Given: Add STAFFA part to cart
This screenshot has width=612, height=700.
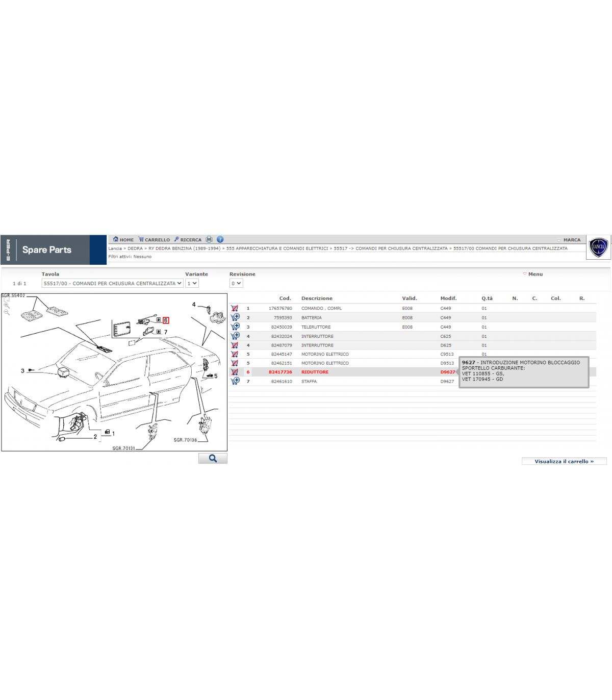Looking at the screenshot, I should click(235, 381).
